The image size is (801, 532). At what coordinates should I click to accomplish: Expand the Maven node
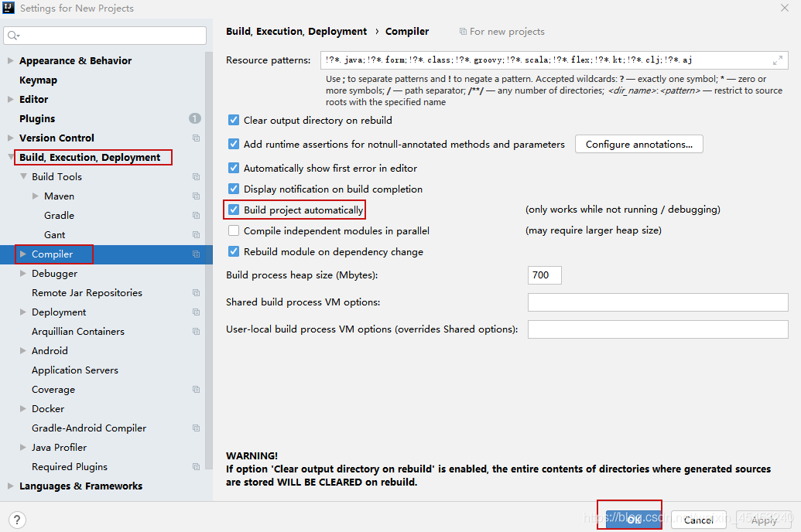(x=36, y=196)
